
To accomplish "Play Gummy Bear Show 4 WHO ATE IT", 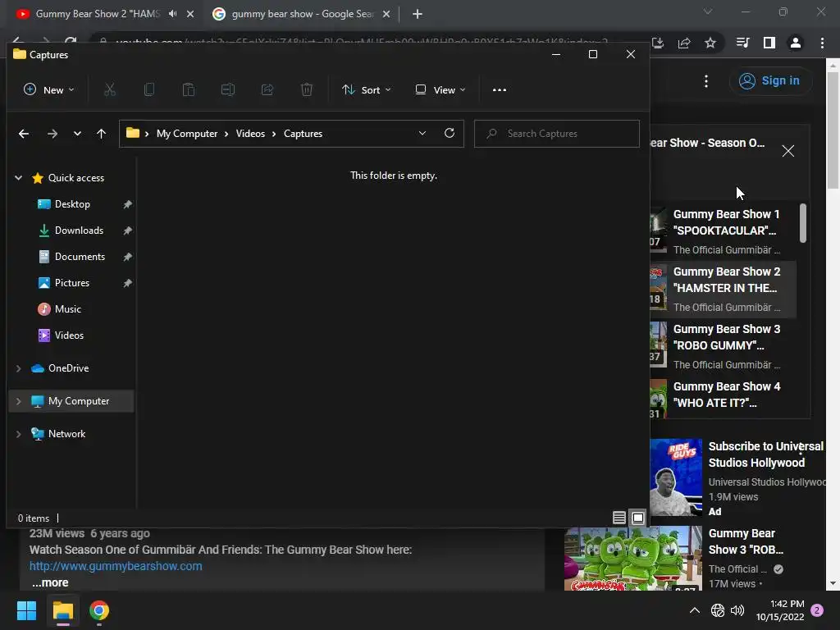I will click(723, 397).
